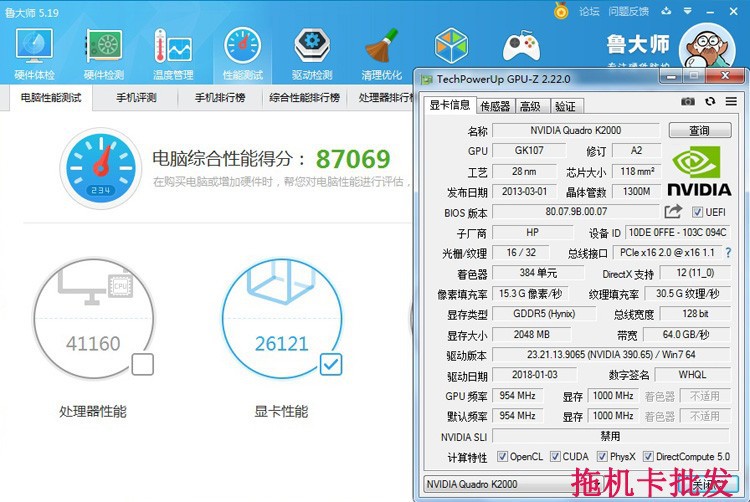750x502 pixels.
Task: Open the game controller icon
Action: point(521,46)
